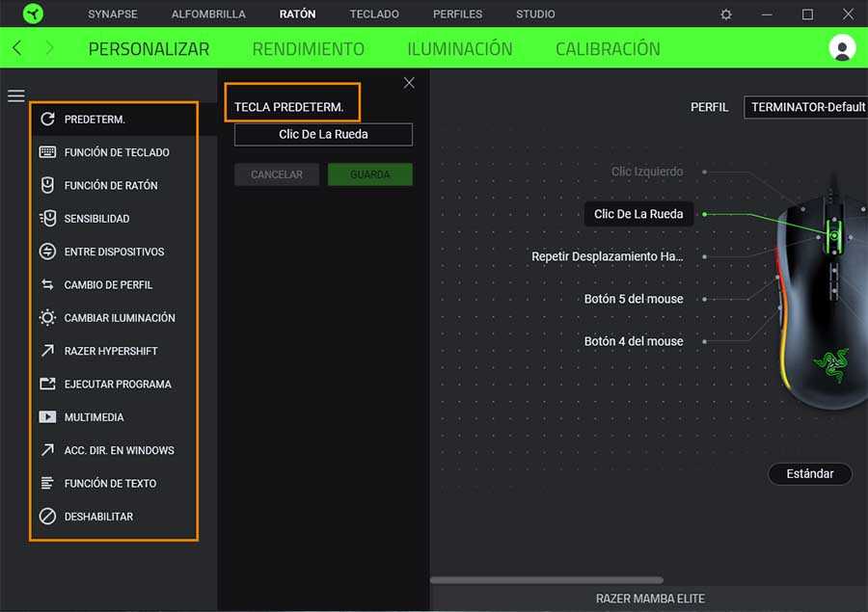Select the Deshabilitar disable icon
868x612 pixels.
[47, 517]
